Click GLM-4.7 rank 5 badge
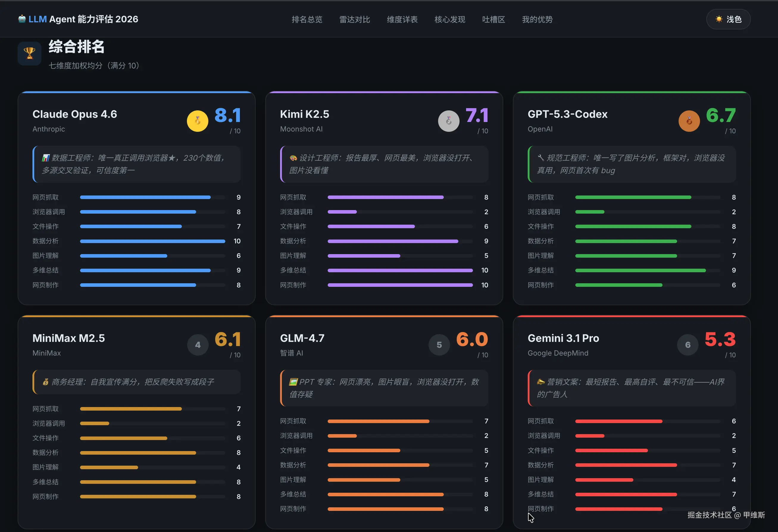Image resolution: width=778 pixels, height=532 pixels. [x=439, y=345]
